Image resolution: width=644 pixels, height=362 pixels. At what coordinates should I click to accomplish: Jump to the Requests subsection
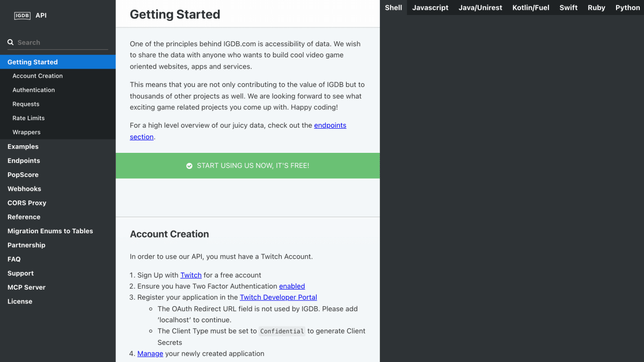tap(57, 104)
